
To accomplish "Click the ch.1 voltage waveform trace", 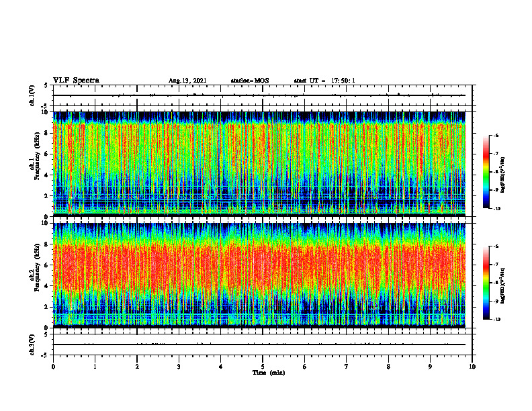I will pyautogui.click(x=259, y=95).
